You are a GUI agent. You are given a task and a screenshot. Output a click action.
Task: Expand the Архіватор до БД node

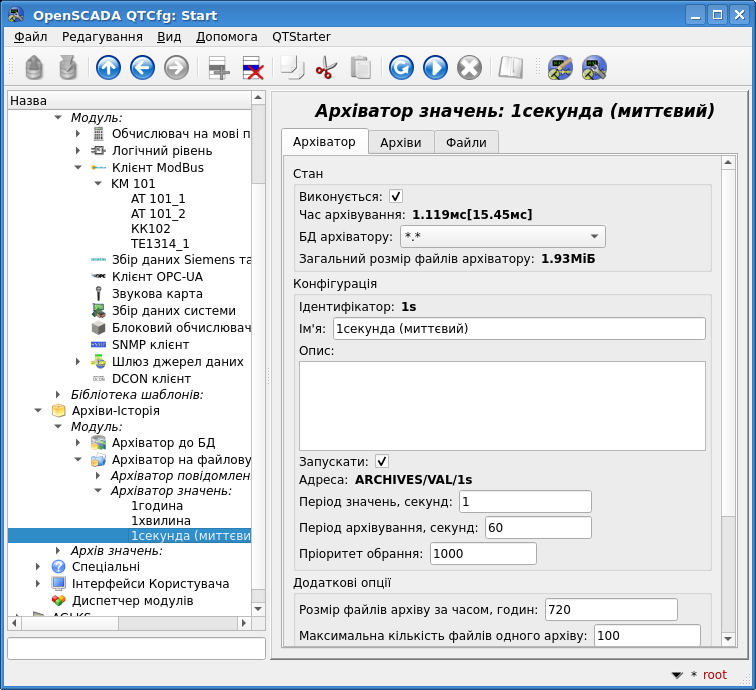pos(78,442)
